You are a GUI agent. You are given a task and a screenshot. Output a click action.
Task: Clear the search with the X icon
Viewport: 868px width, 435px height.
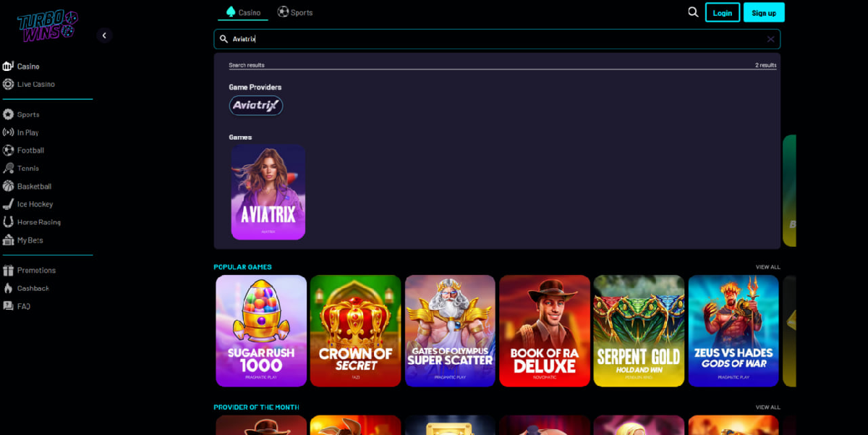(770, 39)
